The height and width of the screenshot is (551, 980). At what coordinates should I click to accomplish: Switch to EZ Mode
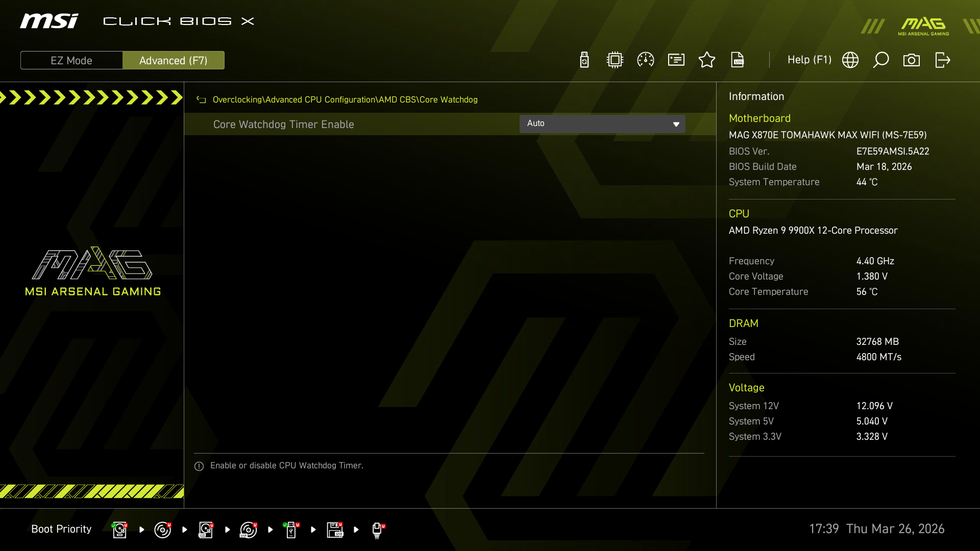click(x=71, y=60)
